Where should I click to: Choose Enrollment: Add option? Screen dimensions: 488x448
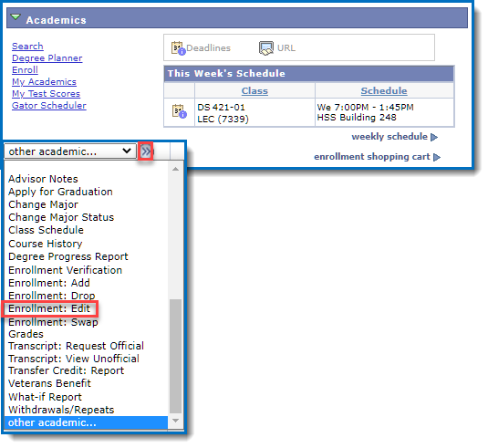[x=49, y=283]
